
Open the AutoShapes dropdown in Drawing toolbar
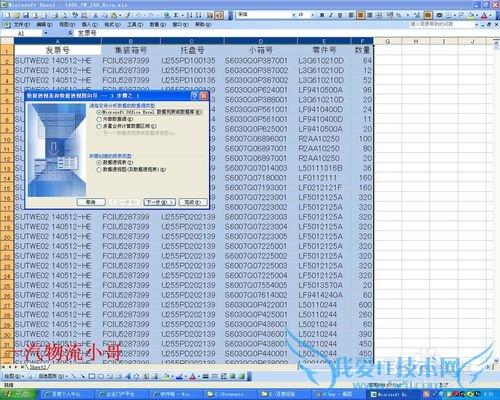pos(53,376)
